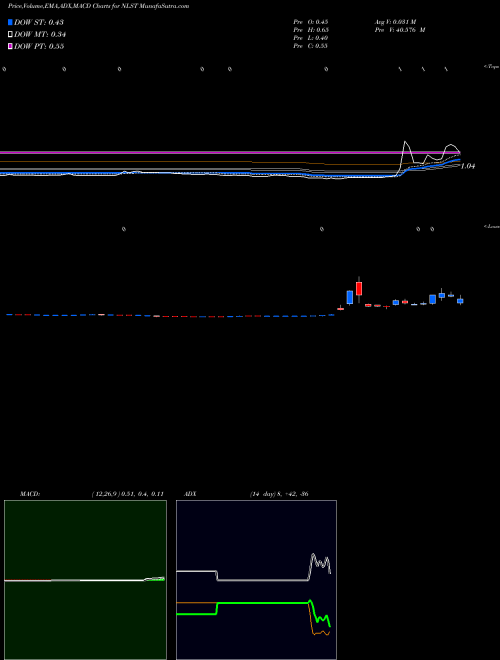Image resolution: width=500 pixels, height=660 pixels.
Task: Click the 'Pre H: 0.65' value
Action: pos(311,30)
